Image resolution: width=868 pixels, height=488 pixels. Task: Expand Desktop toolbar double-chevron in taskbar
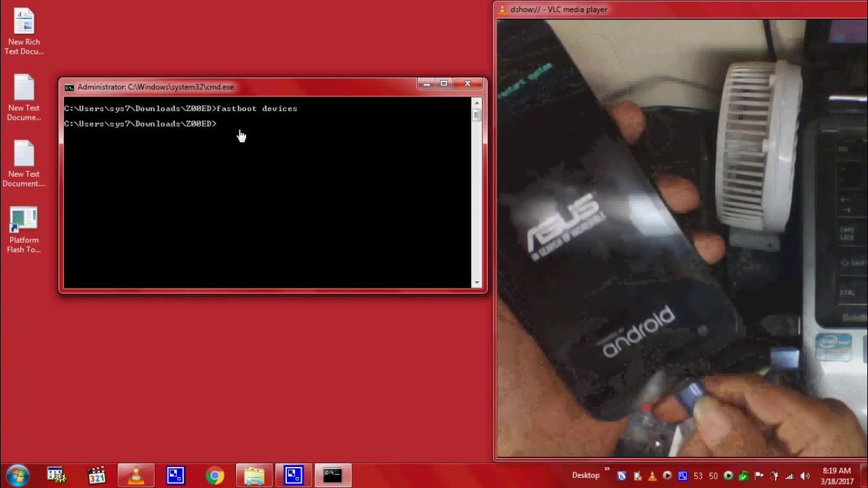click(x=607, y=469)
